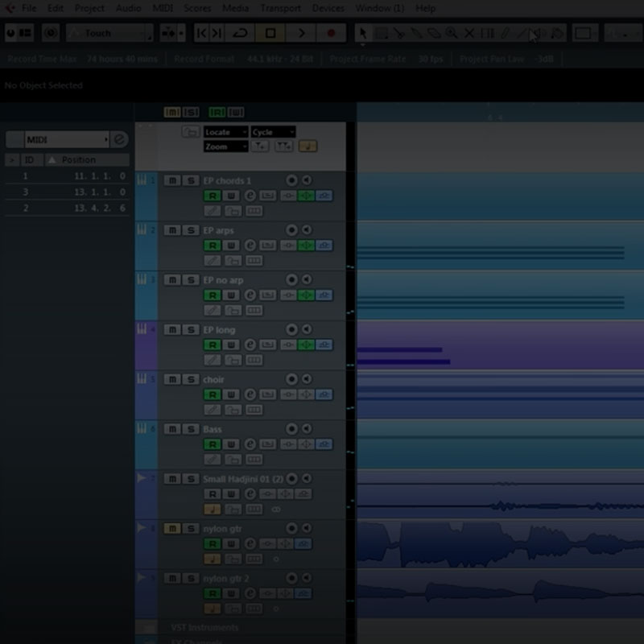
Task: Click Lock button on EP long track
Action: coord(233,360)
